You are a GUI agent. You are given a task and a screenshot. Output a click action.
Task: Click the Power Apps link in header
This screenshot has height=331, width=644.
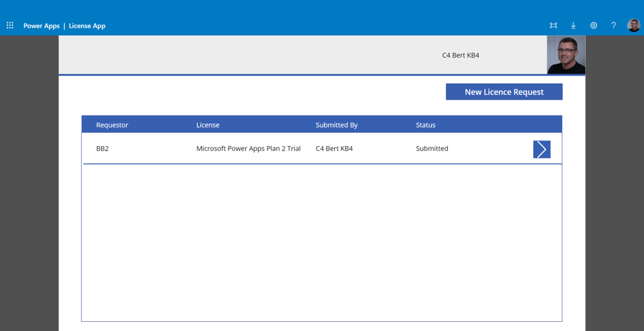pos(41,26)
